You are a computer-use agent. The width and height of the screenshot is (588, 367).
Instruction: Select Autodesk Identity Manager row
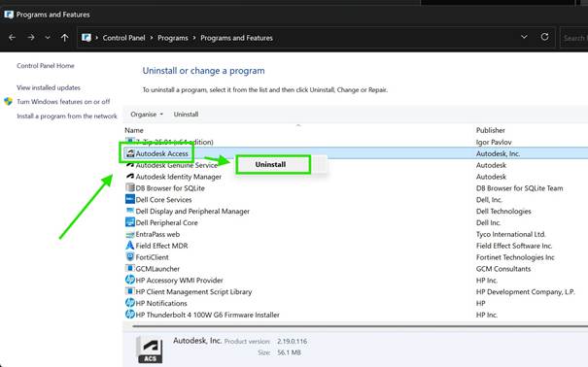(x=179, y=177)
